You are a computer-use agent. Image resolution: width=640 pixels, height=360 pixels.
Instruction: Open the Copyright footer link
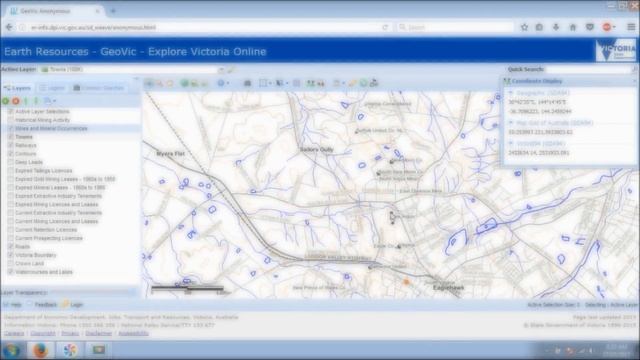tap(43, 333)
